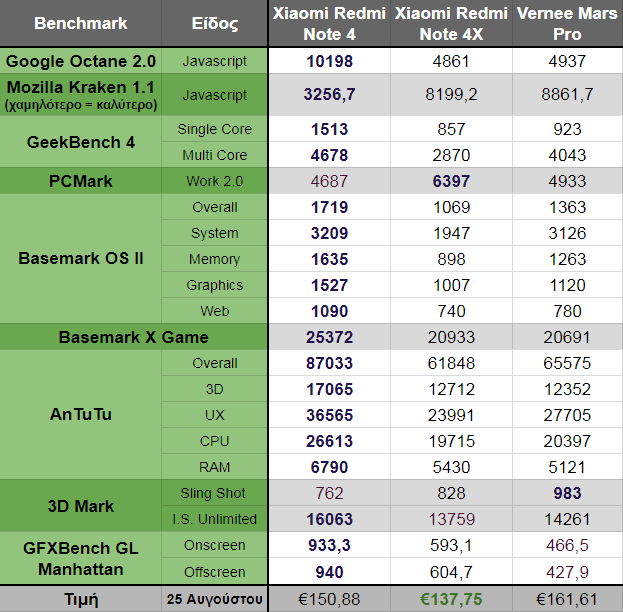Click the Memory type cell
This screenshot has width=623, height=612.
[215, 259]
